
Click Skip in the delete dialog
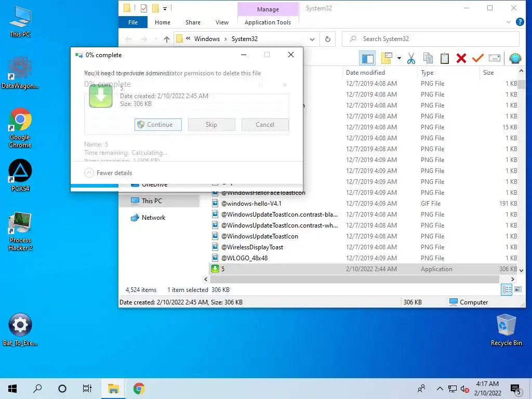click(x=211, y=125)
